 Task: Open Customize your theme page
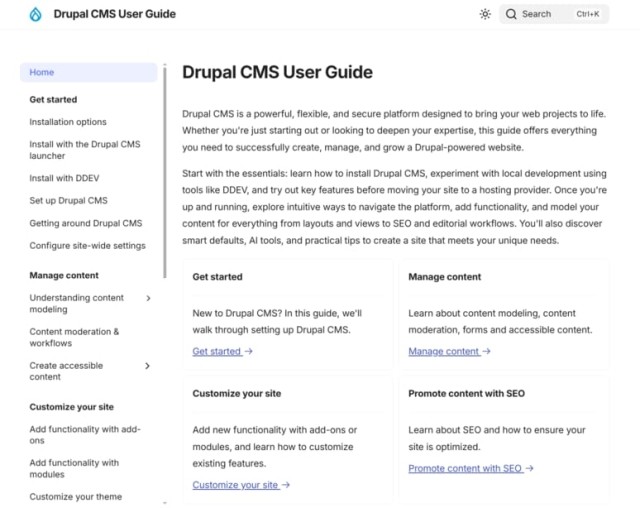click(76, 497)
